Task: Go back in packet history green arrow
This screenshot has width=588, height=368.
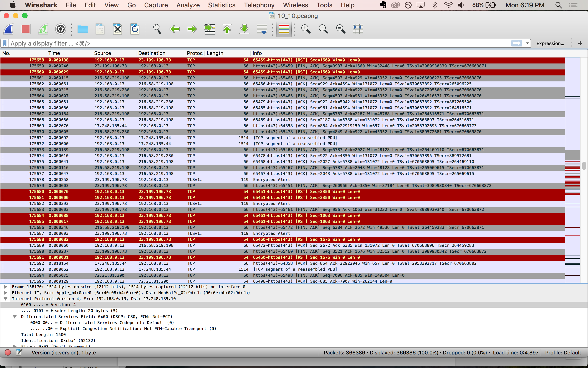Action: tap(175, 29)
